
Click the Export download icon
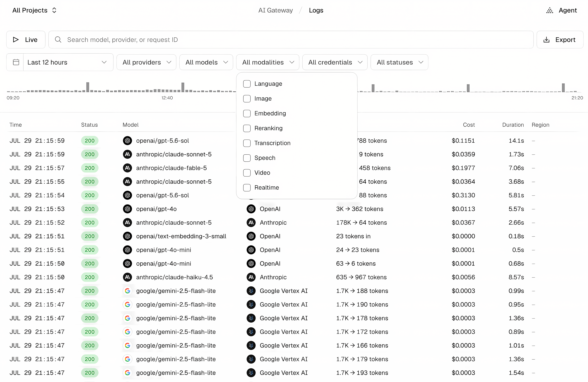[546, 39]
